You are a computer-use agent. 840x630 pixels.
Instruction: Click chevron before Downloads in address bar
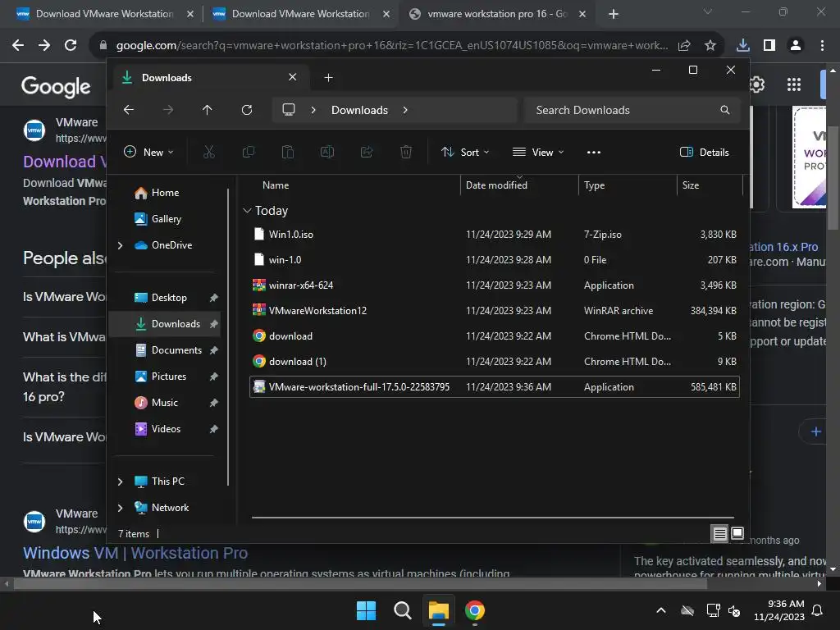click(x=313, y=110)
